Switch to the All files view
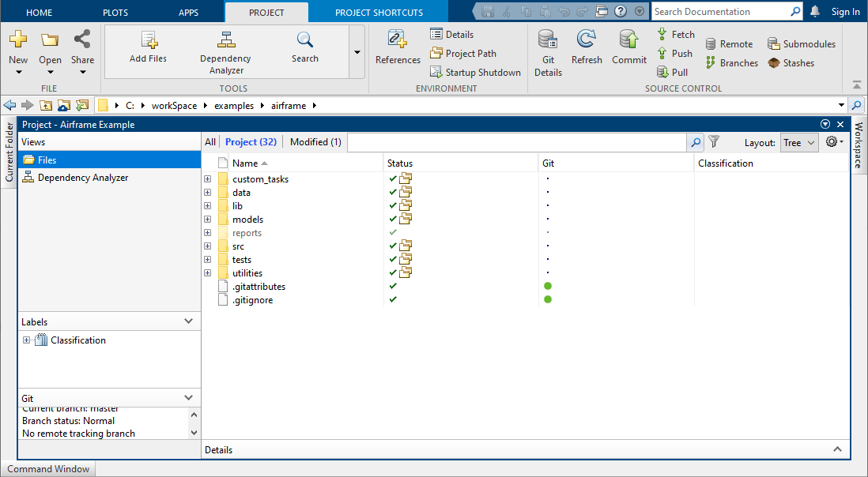868x477 pixels. click(x=209, y=142)
